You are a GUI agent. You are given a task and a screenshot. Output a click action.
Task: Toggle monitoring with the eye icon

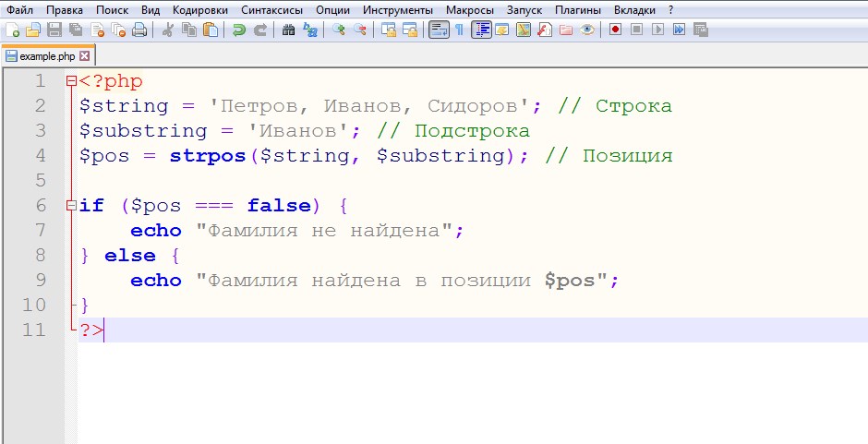tap(586, 30)
